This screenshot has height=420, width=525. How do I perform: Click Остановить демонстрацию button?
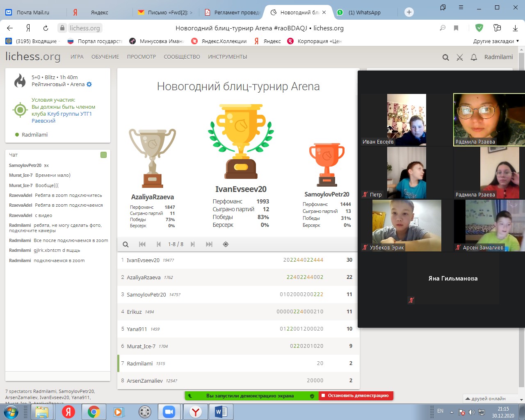pos(355,396)
